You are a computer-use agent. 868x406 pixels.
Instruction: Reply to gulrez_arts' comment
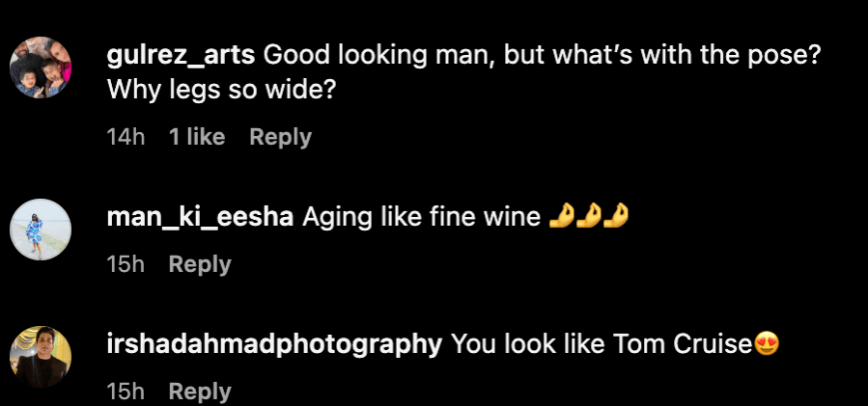[x=280, y=137]
